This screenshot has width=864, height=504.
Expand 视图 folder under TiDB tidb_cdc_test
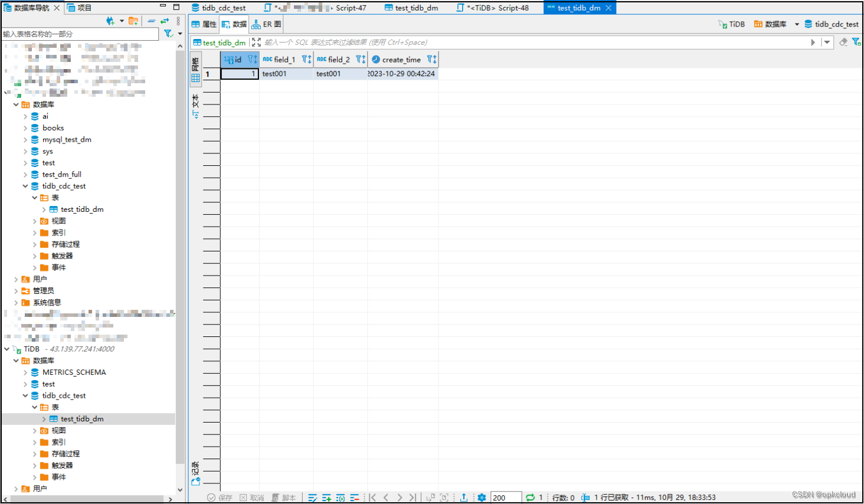pyautogui.click(x=35, y=431)
